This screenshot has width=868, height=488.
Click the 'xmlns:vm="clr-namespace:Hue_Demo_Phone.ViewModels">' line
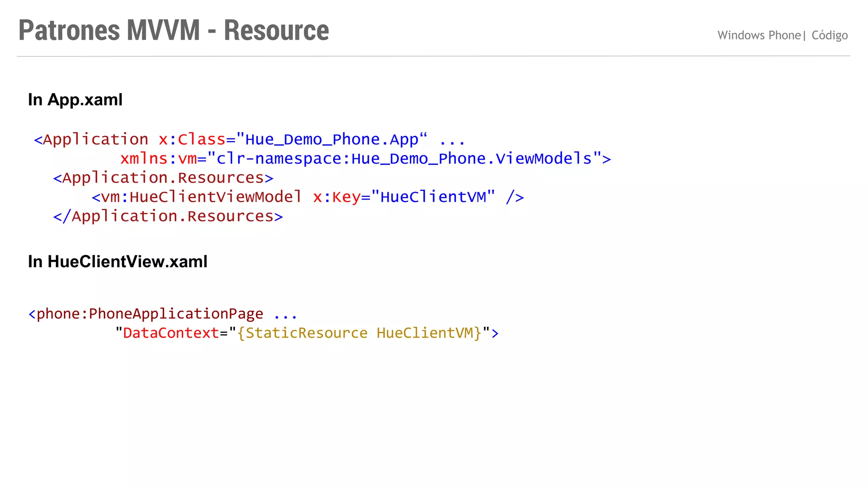(x=366, y=158)
